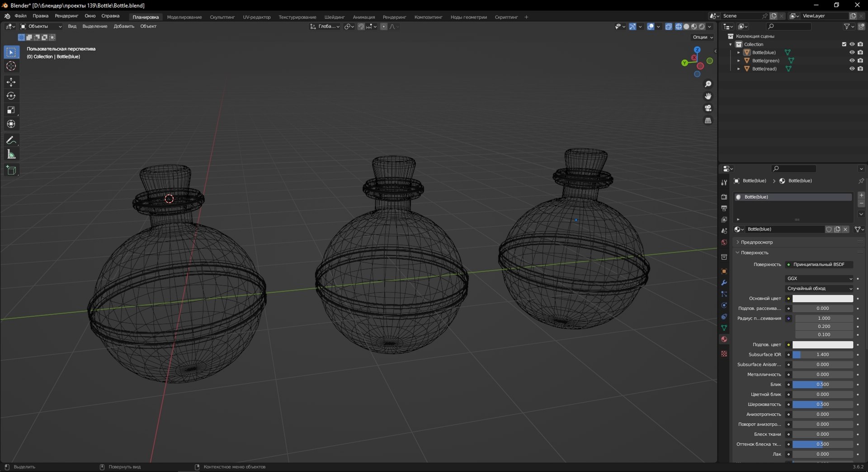Screen dimensions: 868x472
Task: Toggle the camera view icon
Action: [x=708, y=108]
